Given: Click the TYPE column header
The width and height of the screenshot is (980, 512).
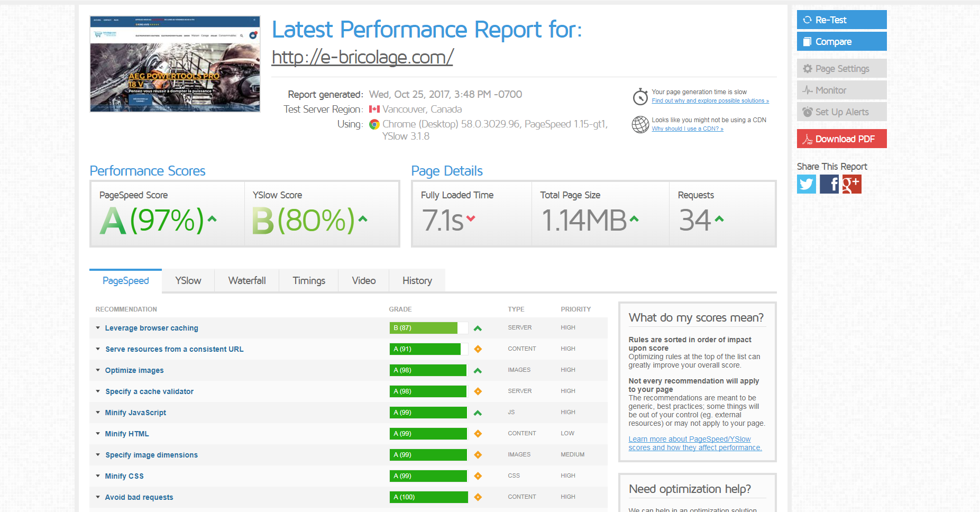Looking at the screenshot, I should pos(516,309).
